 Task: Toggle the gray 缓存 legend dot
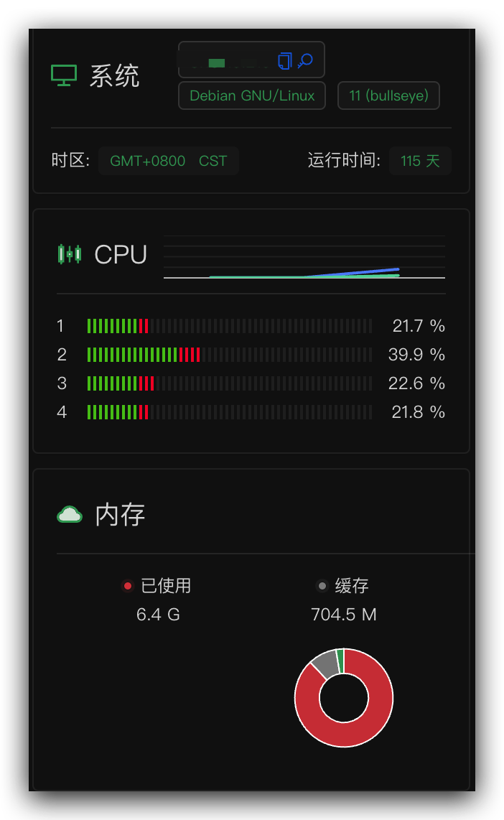click(322, 586)
